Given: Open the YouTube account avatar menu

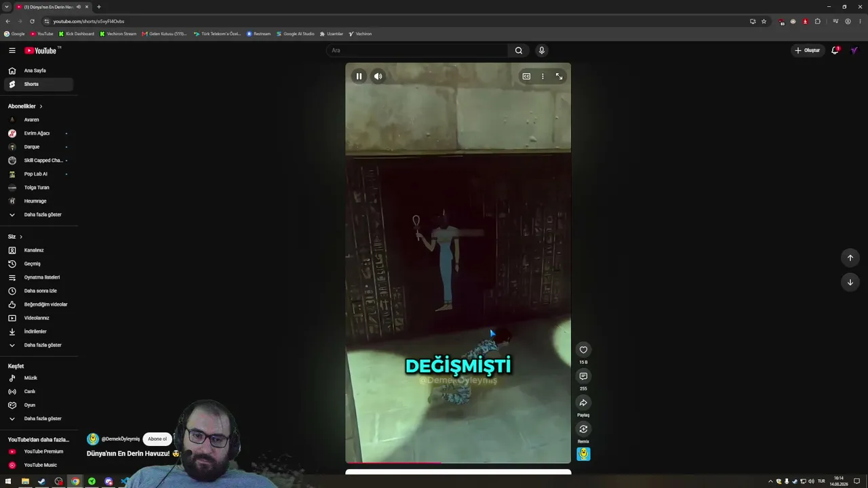Looking at the screenshot, I should (854, 50).
